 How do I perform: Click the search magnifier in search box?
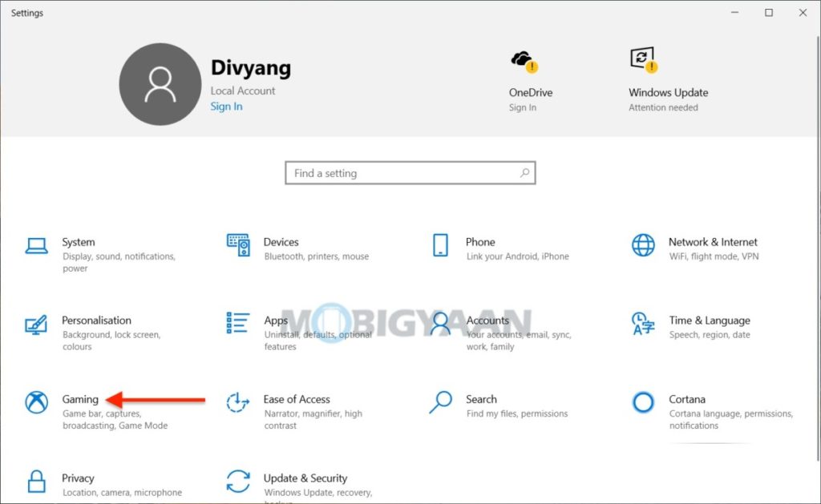pos(524,173)
